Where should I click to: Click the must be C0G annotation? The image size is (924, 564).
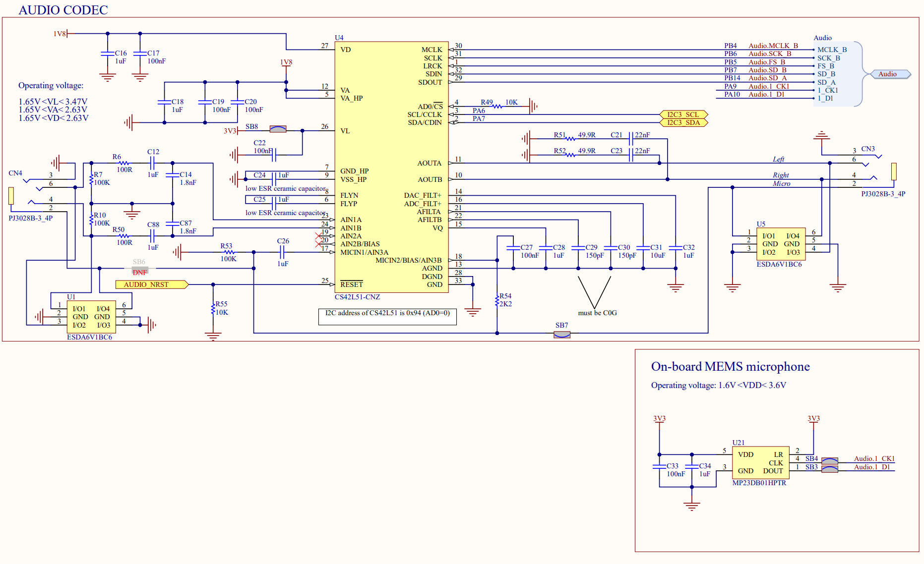597,313
